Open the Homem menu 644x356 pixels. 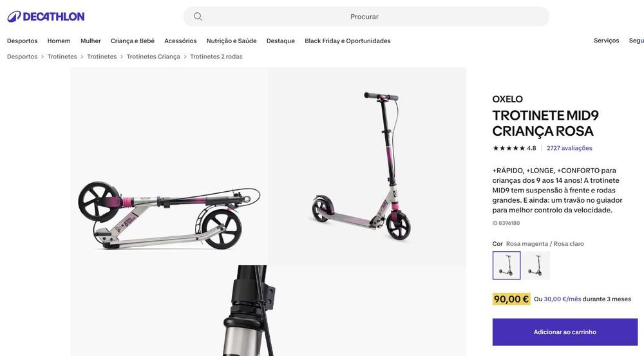[x=59, y=41]
